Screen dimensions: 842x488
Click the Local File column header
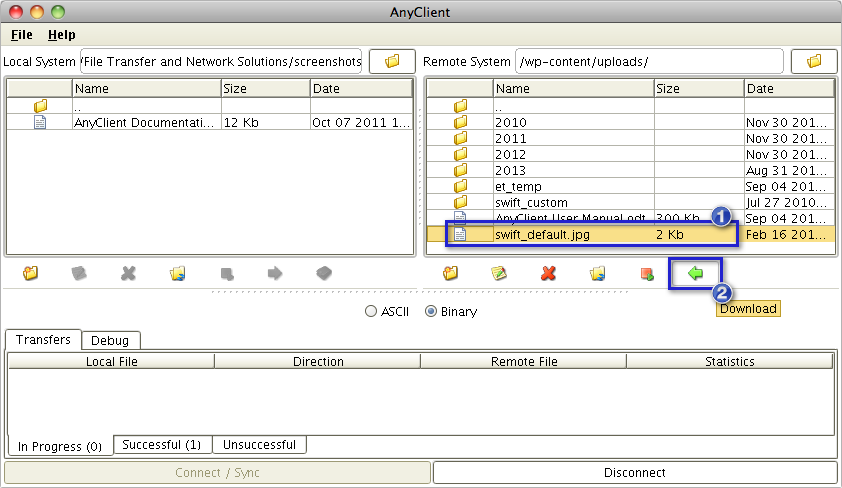pos(112,361)
